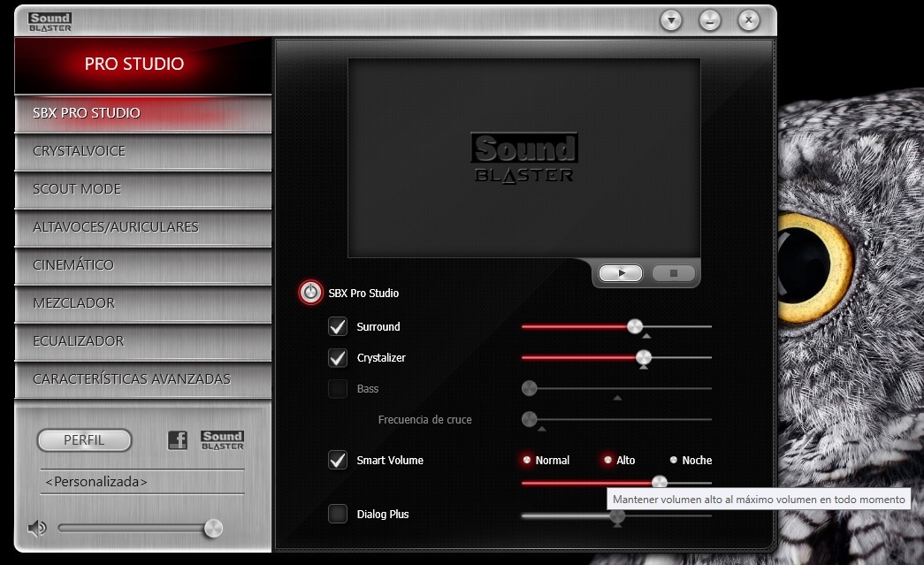Click the Bass level slider handle
The height and width of the screenshot is (565, 924).
click(x=529, y=388)
